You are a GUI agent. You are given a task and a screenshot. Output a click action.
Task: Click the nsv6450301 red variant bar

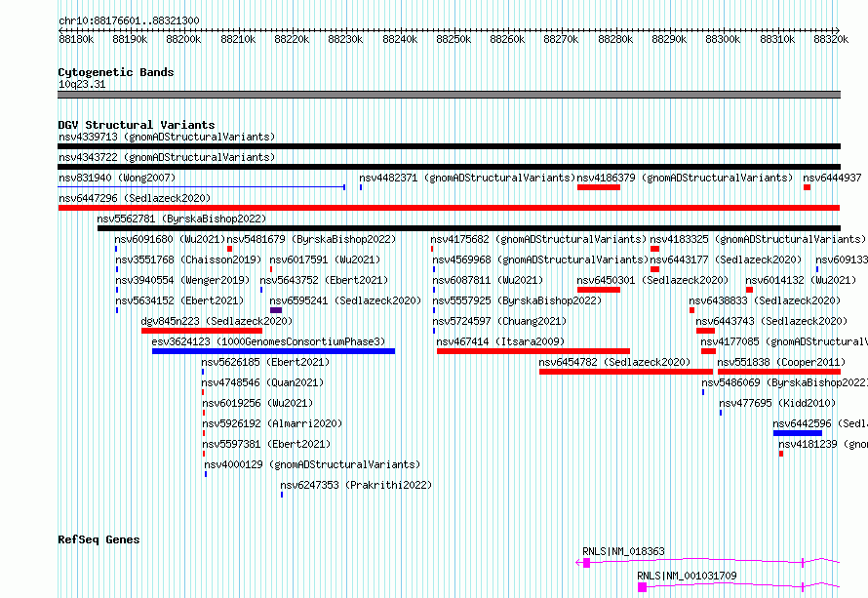coord(599,290)
